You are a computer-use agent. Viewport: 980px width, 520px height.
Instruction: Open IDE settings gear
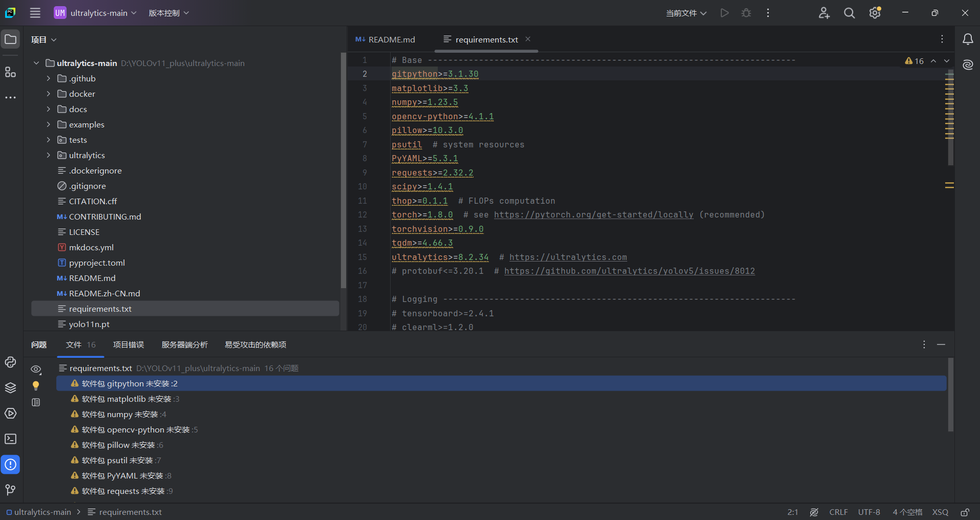[875, 13]
